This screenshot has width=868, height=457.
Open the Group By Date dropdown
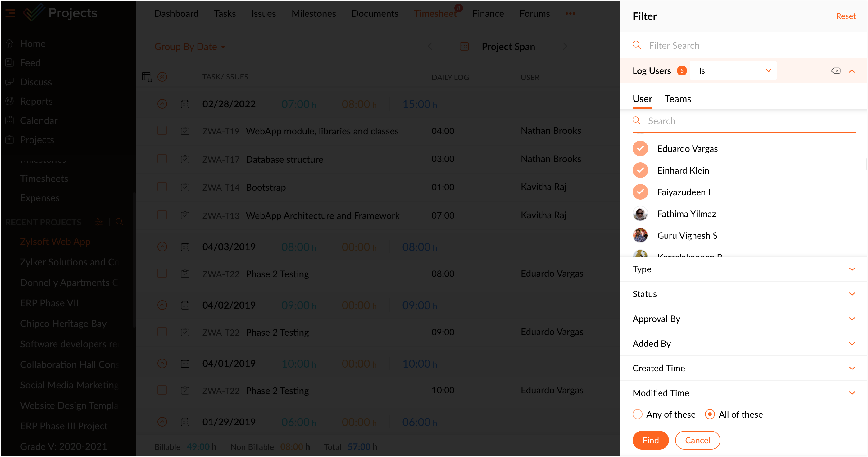(x=190, y=47)
